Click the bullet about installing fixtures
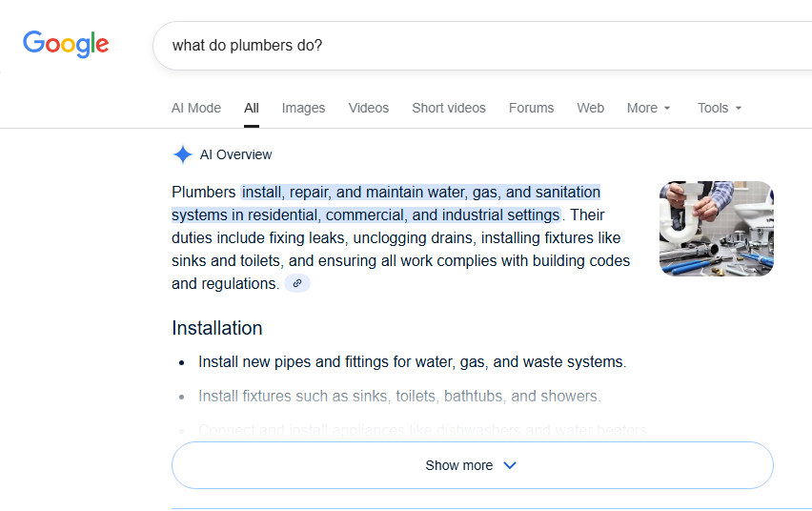812x511 pixels. [x=399, y=396]
